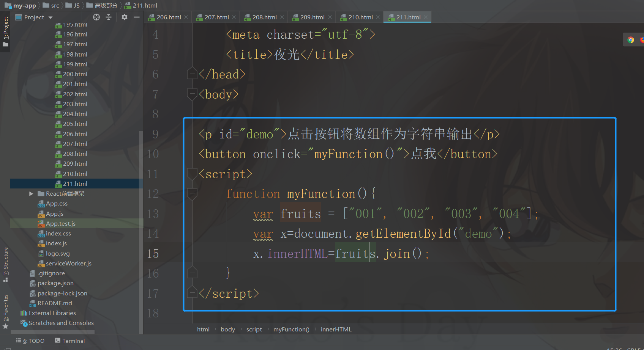
Task: Click fold end marker on line 17
Action: [x=192, y=292]
